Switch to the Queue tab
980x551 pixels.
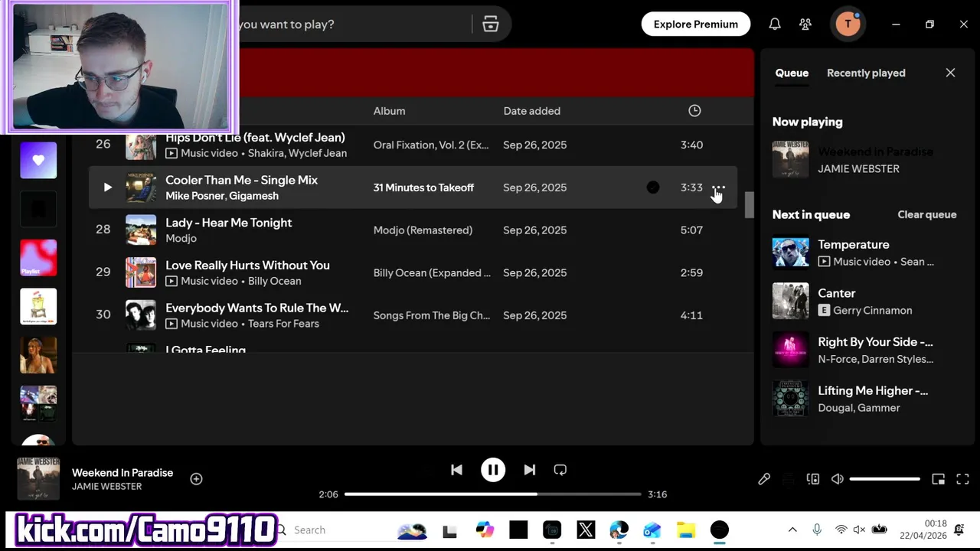pyautogui.click(x=792, y=73)
